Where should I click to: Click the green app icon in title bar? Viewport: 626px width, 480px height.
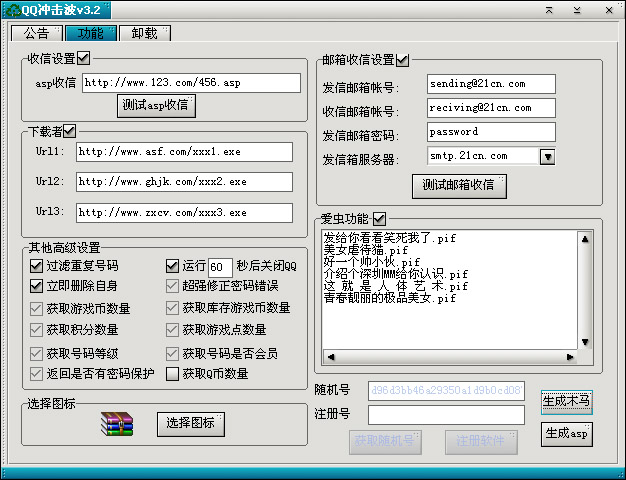(12, 10)
